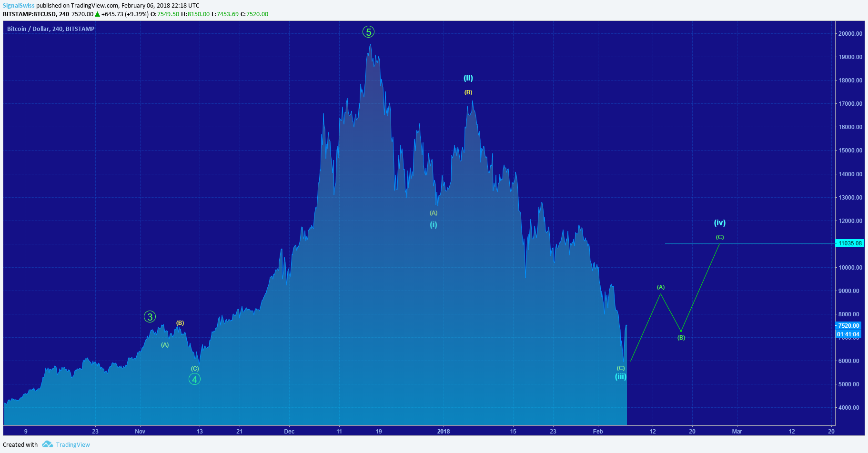Open the TradingView link at bottom
868x453 pixels.
pyautogui.click(x=73, y=445)
